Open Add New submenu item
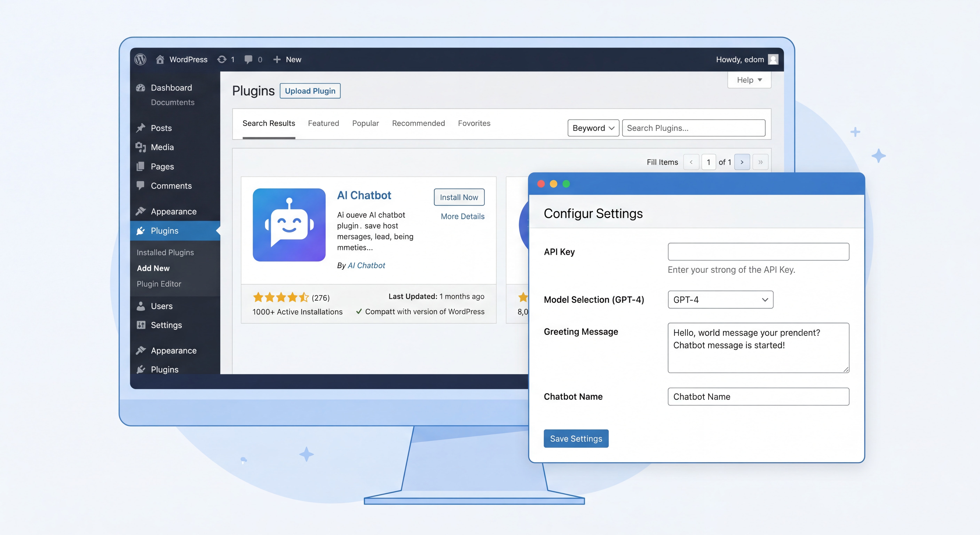The image size is (980, 535). tap(153, 268)
